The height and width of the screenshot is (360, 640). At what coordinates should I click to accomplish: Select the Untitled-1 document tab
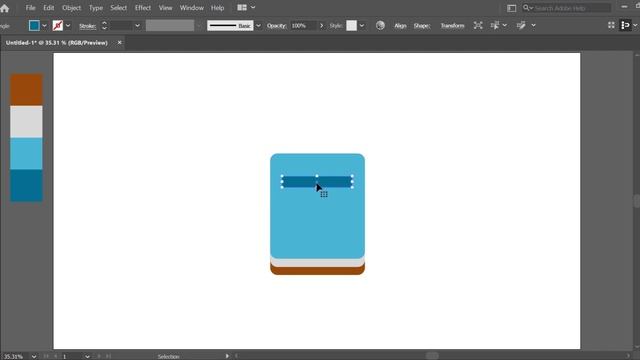click(57, 42)
